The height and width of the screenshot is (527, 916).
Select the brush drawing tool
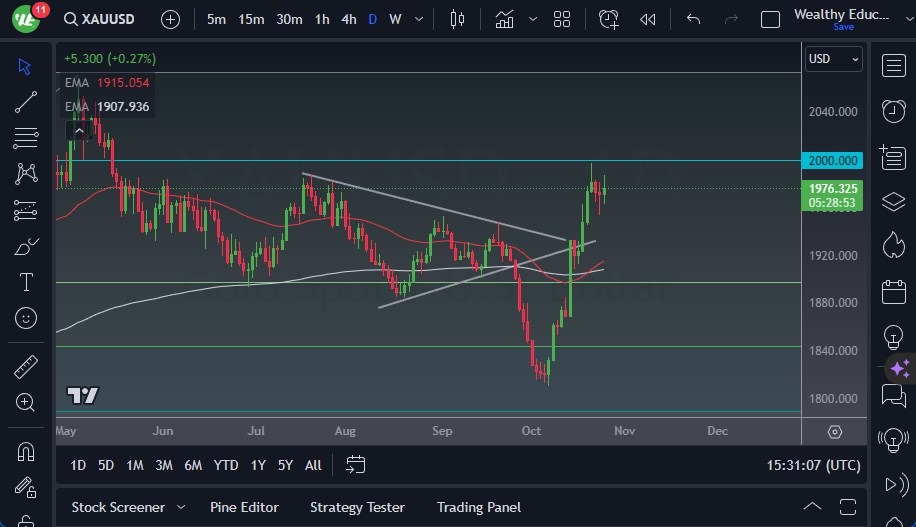(26, 247)
